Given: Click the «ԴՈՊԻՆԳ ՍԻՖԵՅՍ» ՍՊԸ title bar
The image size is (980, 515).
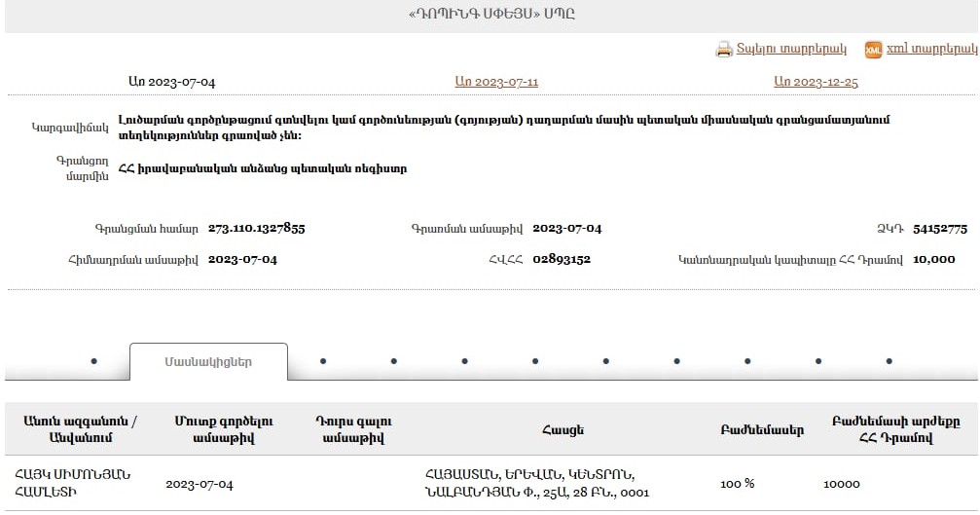Looking at the screenshot, I should [490, 15].
